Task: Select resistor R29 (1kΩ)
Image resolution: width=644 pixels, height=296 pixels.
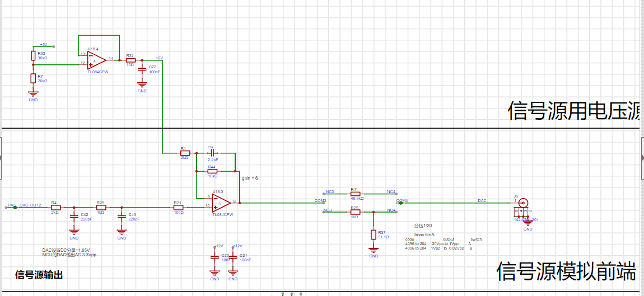Action: pyautogui.click(x=101, y=208)
